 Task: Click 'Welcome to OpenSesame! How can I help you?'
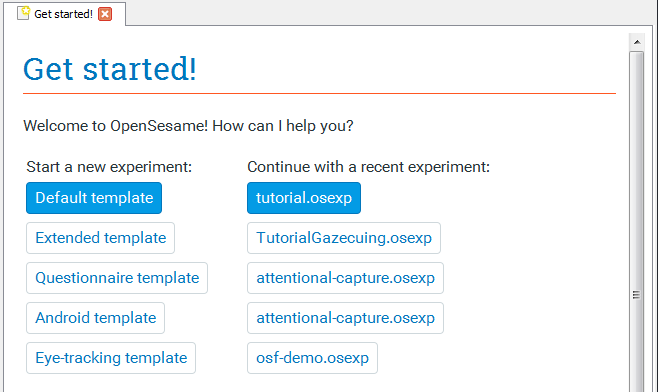pyautogui.click(x=188, y=126)
